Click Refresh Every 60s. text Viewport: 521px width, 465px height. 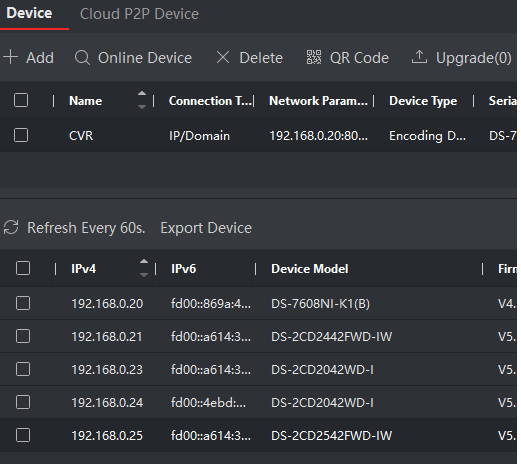tap(86, 228)
